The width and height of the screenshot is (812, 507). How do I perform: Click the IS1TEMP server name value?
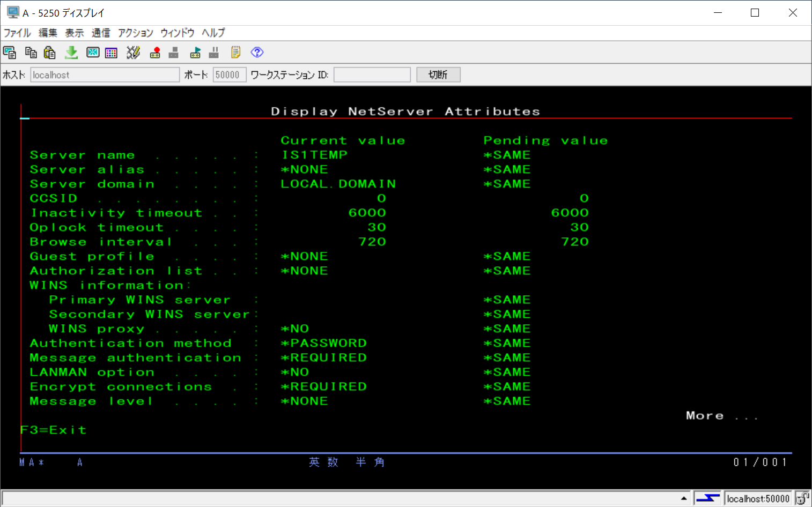(x=314, y=155)
